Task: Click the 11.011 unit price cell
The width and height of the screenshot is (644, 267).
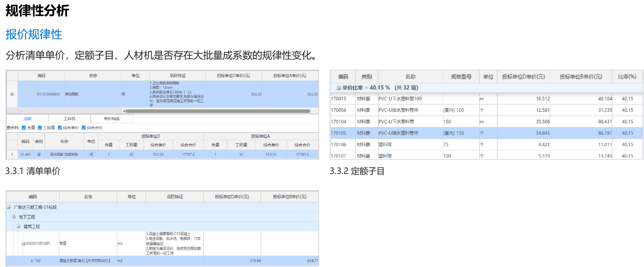Action: coord(581,144)
